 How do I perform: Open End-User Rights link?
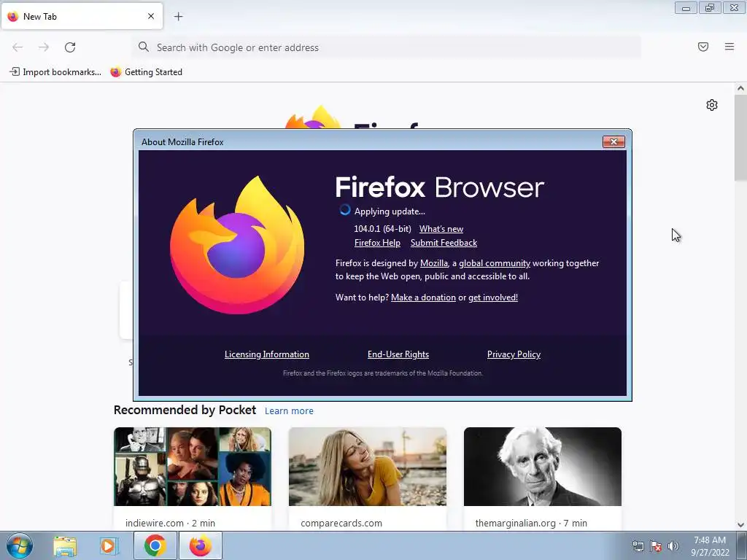[398, 354]
